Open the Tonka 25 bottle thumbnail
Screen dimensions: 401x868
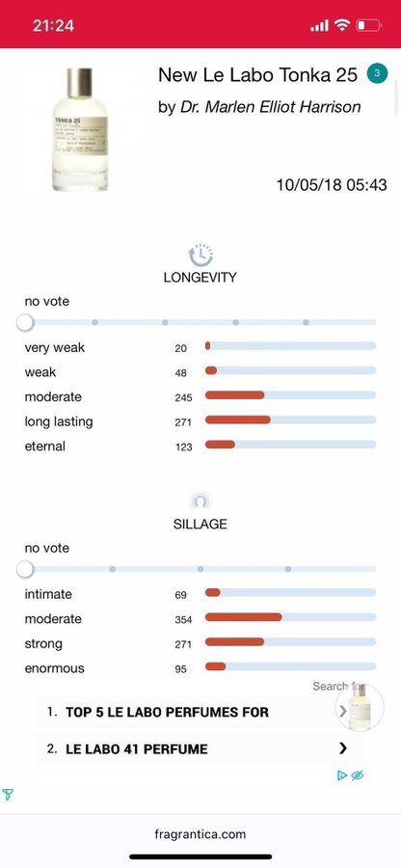pos(80,129)
